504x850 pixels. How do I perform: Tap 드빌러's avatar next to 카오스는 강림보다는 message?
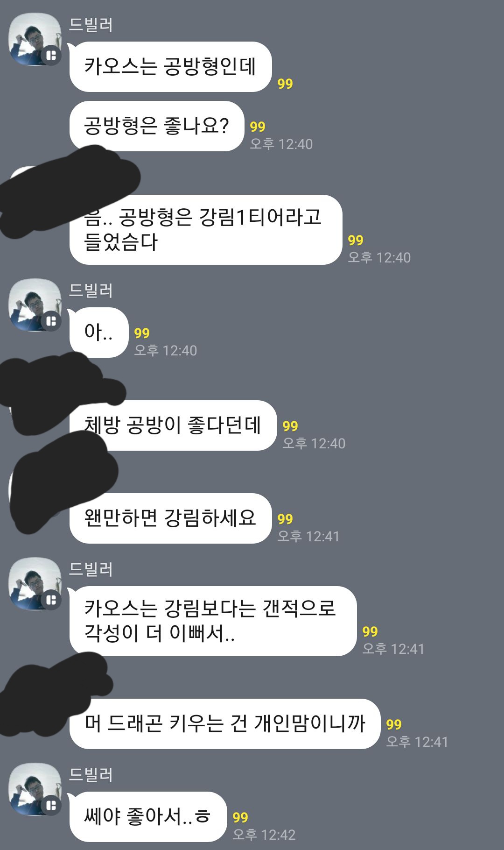pyautogui.click(x=35, y=584)
